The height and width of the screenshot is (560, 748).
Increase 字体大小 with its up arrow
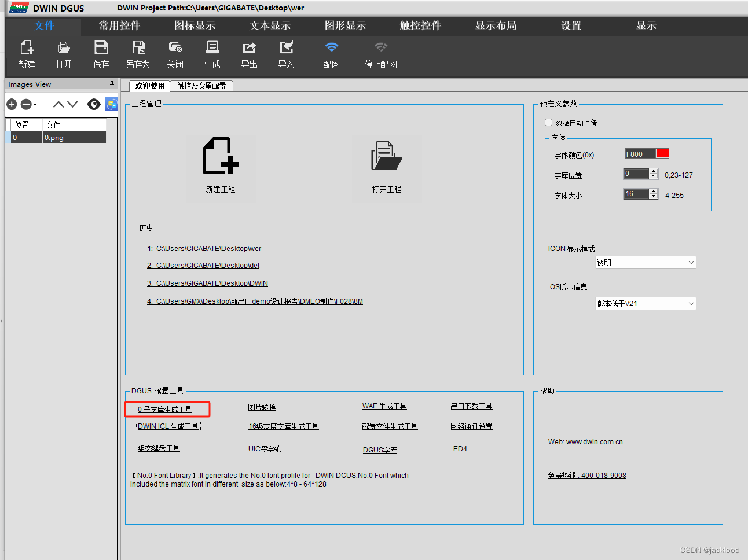click(x=654, y=191)
